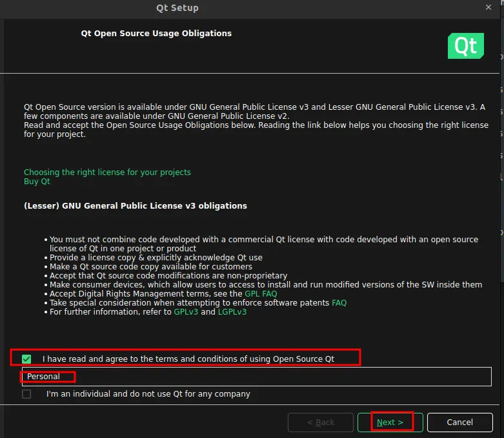Open "Choosing the right license for your projects" link
The width and height of the screenshot is (504, 438).
pos(107,172)
